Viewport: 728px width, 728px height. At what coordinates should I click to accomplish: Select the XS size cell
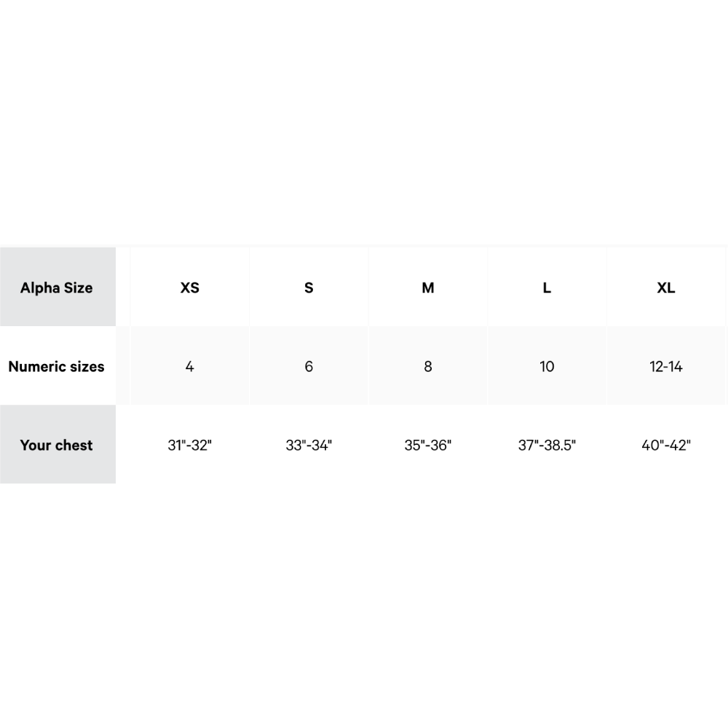click(190, 287)
